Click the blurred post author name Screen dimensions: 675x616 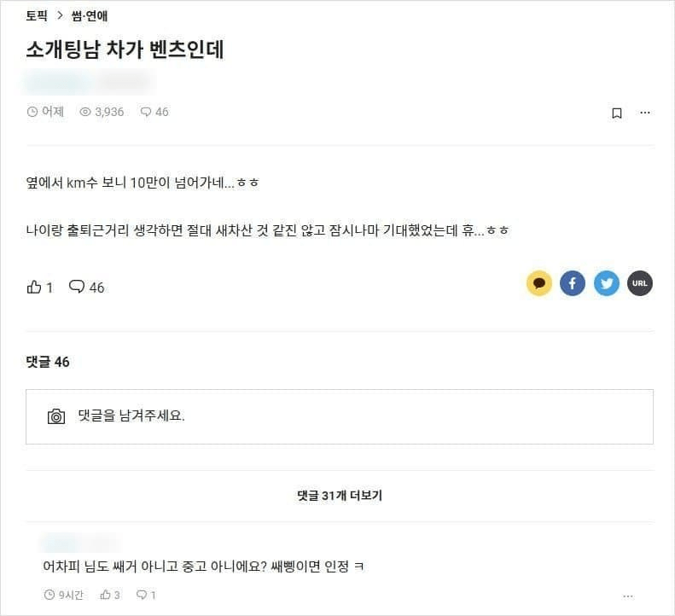click(x=56, y=83)
